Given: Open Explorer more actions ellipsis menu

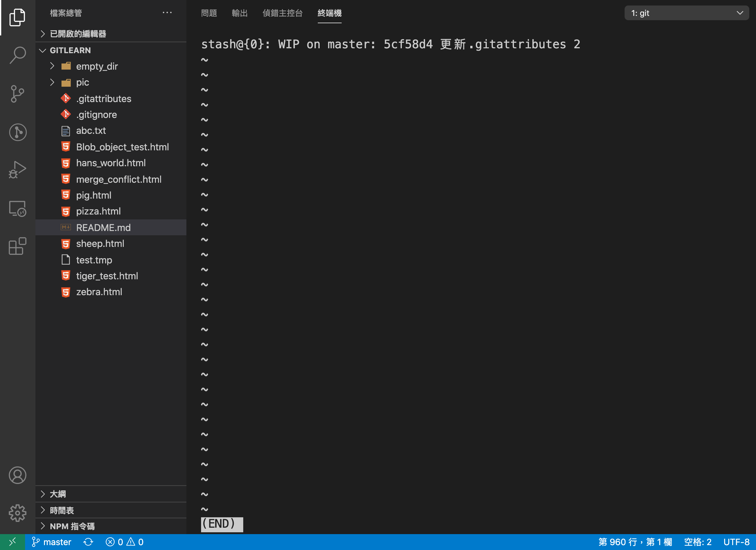Looking at the screenshot, I should [167, 13].
